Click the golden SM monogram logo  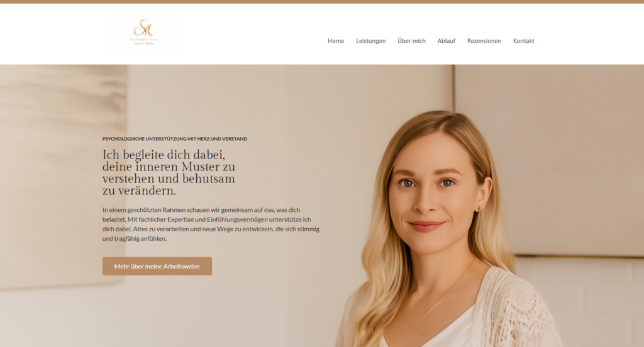pos(143,28)
